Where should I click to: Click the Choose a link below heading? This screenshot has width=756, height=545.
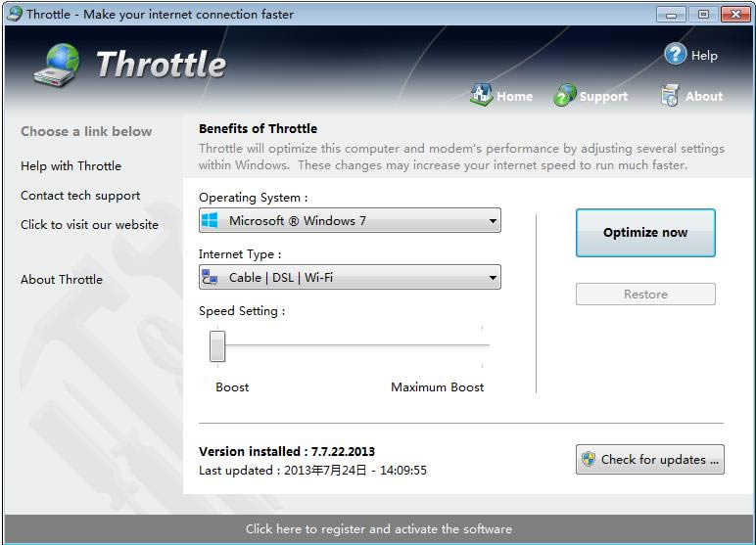[x=86, y=131]
